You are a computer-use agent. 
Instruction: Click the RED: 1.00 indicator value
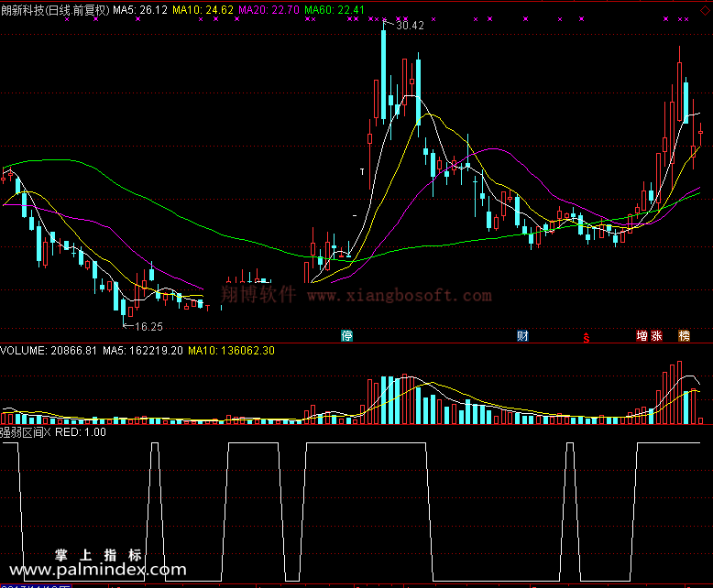pos(81,432)
